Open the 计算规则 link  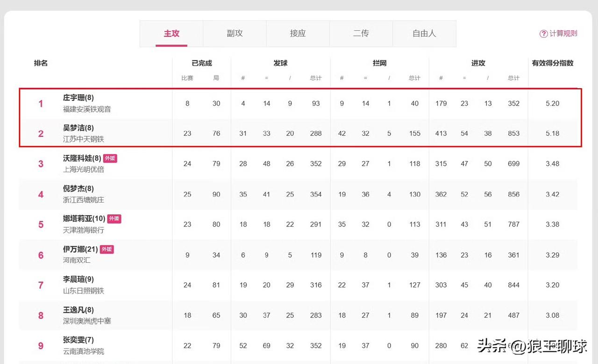(x=563, y=34)
